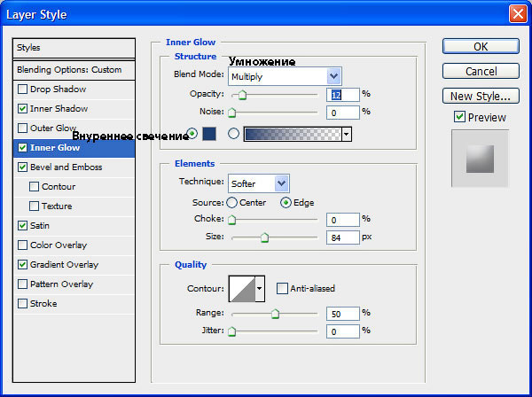532x397 pixels.
Task: Enable the Color Overlay checkbox
Action: (x=22, y=245)
